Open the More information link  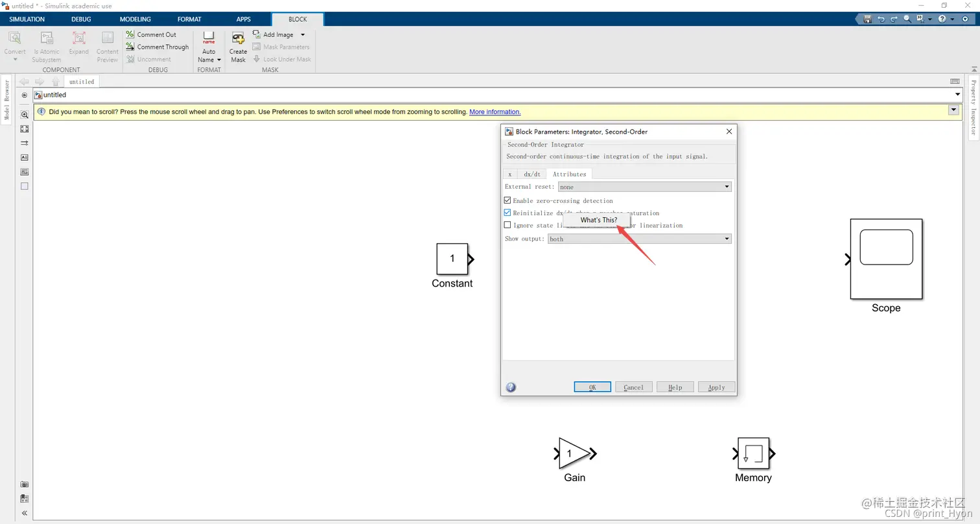pos(495,112)
